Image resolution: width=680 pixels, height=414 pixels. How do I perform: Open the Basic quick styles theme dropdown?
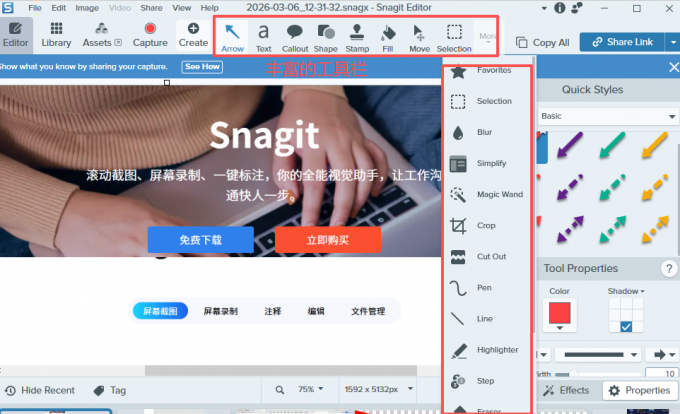608,116
